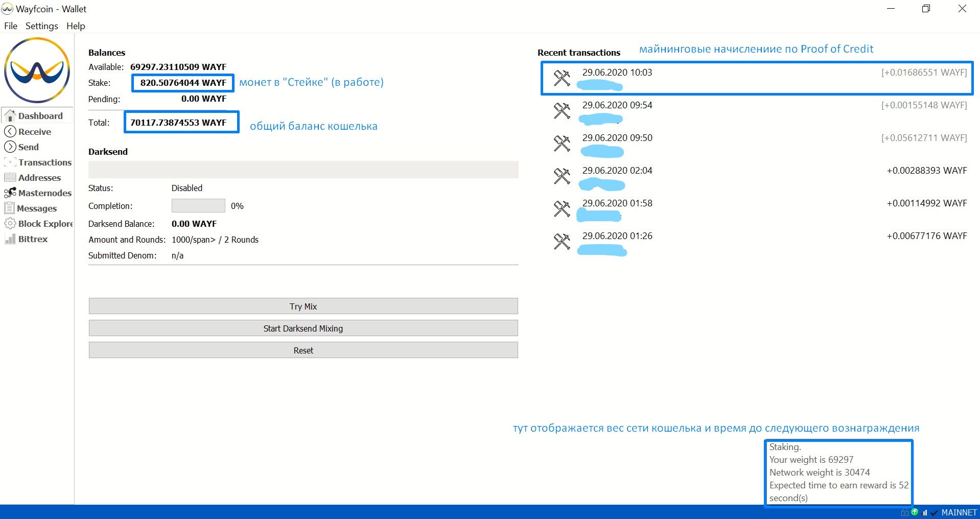This screenshot has height=519, width=980.
Task: Open the Messages page
Action: [31, 208]
